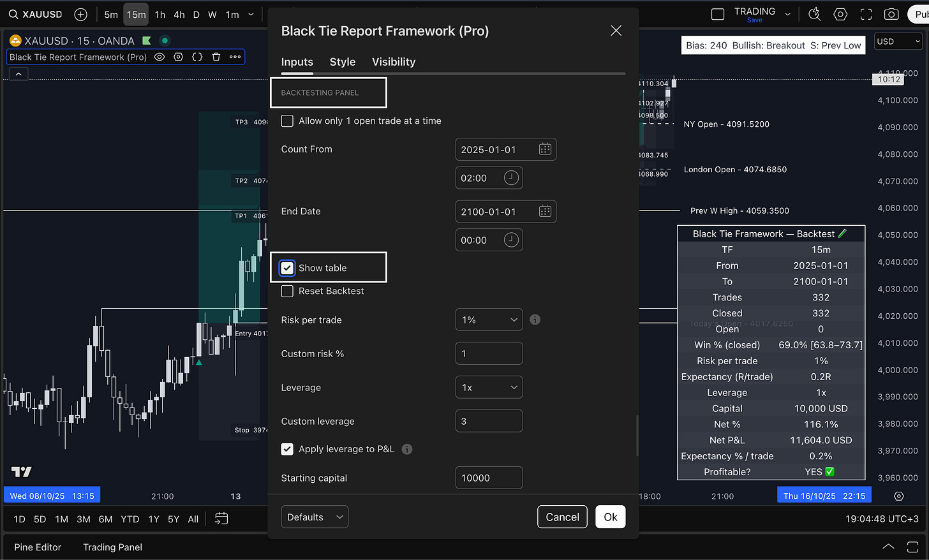Tick the Reset Backtest checkbox
This screenshot has width=929, height=560.
point(287,291)
